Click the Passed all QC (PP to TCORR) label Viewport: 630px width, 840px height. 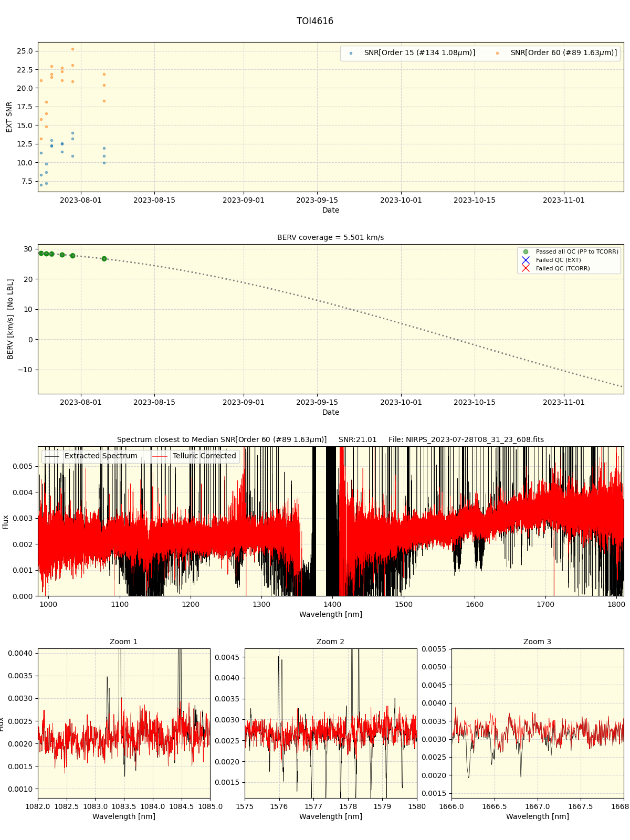(x=577, y=252)
